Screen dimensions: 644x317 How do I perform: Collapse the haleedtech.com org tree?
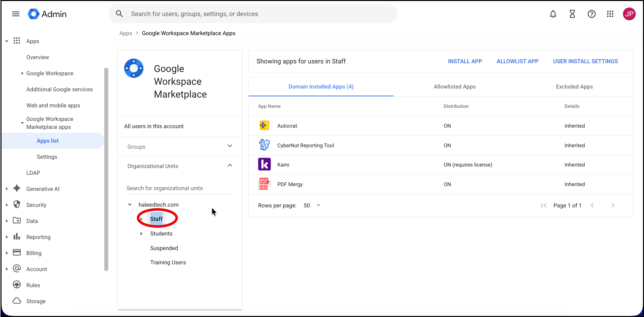130,205
